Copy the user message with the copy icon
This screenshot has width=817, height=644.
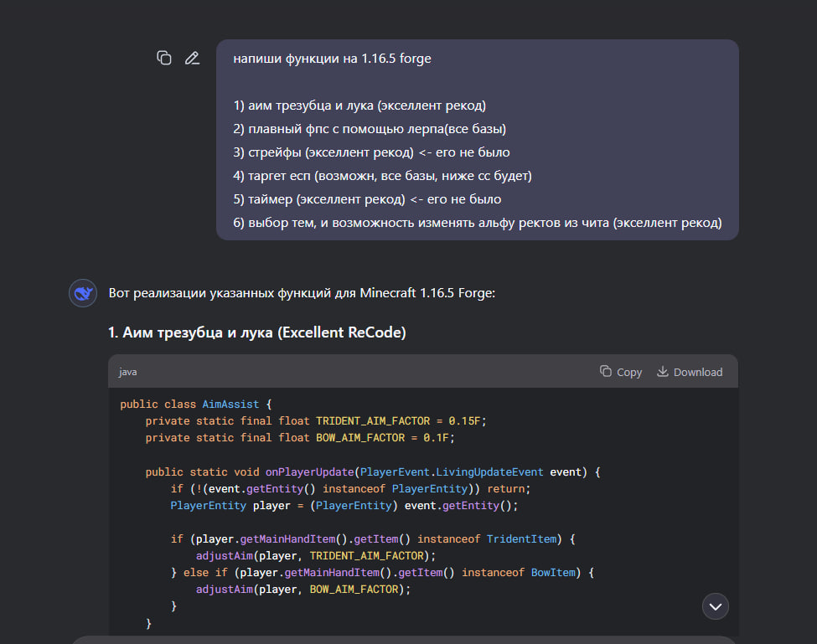point(164,58)
